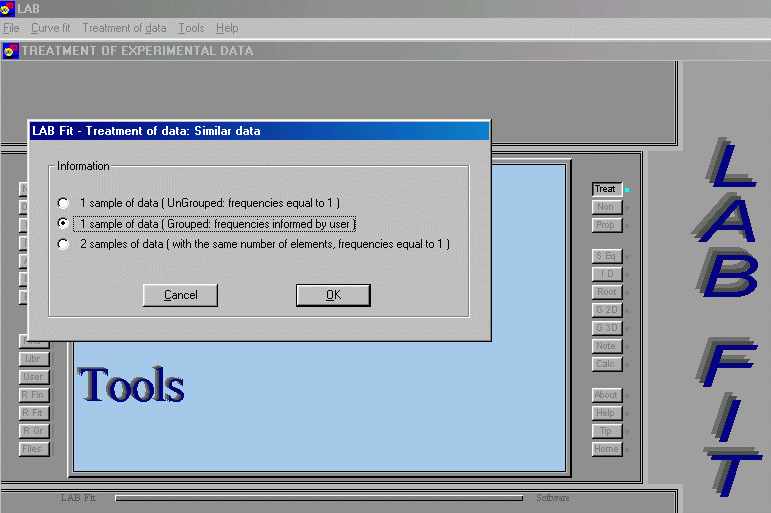This screenshot has width=771, height=513.
Task: Click the Treatment of Experimental Data window icon
Action: pyautogui.click(x=10, y=51)
